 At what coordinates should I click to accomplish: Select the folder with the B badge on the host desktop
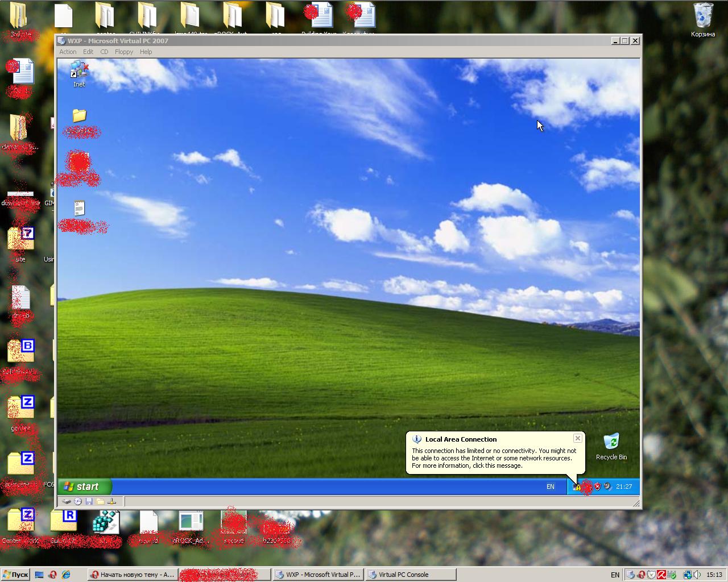tap(20, 351)
